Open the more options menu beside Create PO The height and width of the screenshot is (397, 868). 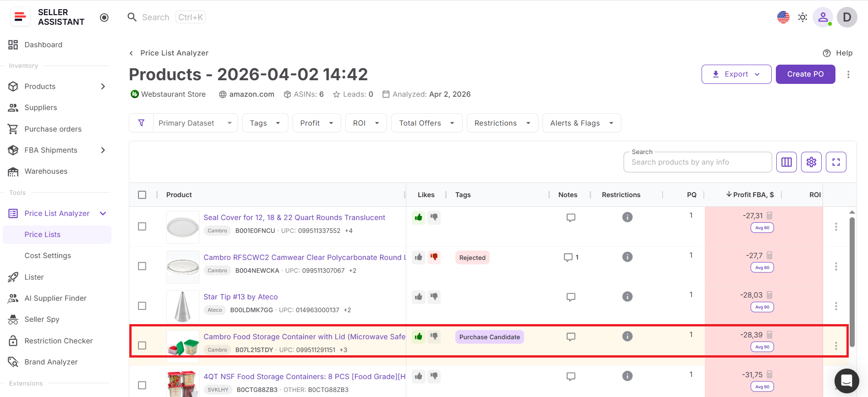848,74
